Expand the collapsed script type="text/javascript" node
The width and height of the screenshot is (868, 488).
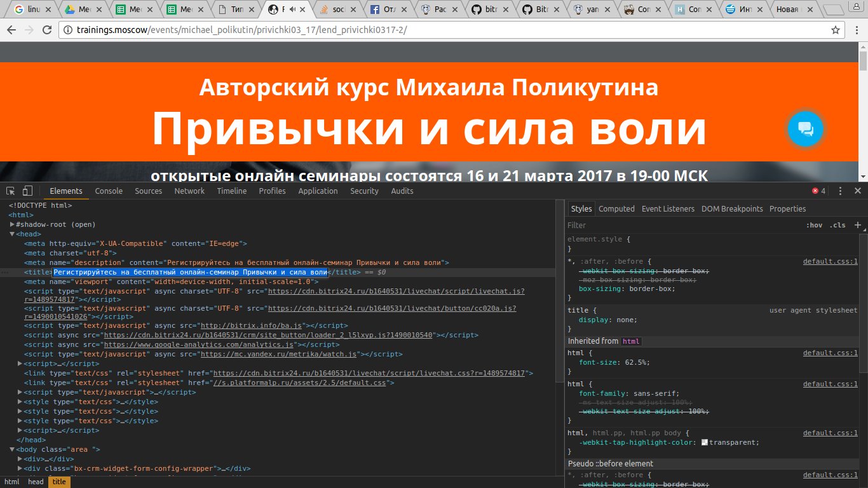[20, 393]
